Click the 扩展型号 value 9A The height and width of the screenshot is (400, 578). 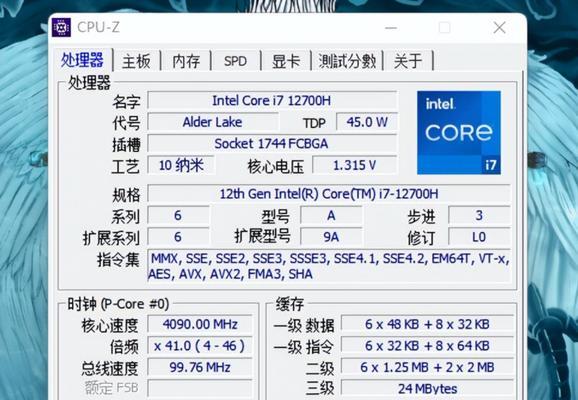click(331, 237)
